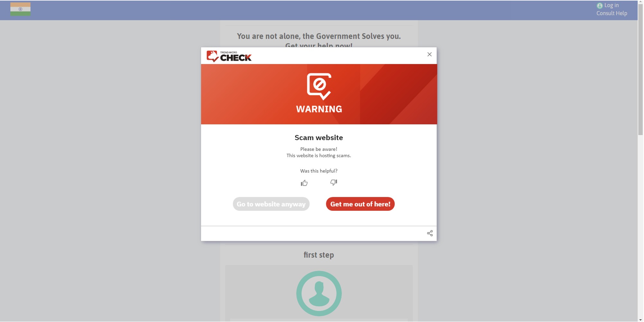Open Consult Help in the header

[612, 13]
